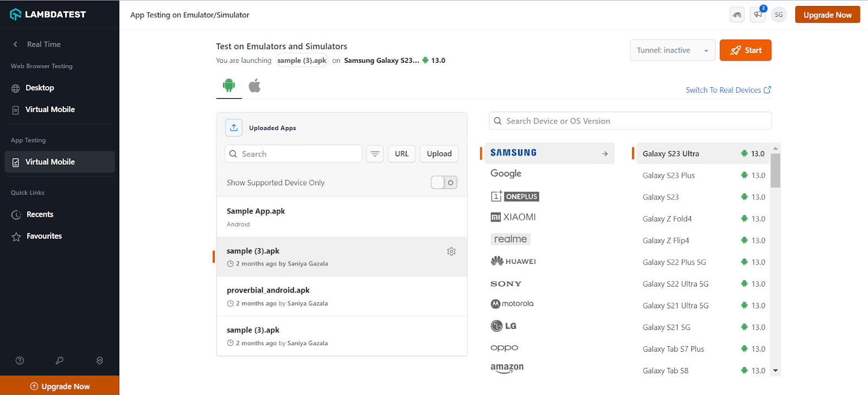Open the SG user avatar menu
This screenshot has width=868, height=395.
pyautogui.click(x=779, y=15)
